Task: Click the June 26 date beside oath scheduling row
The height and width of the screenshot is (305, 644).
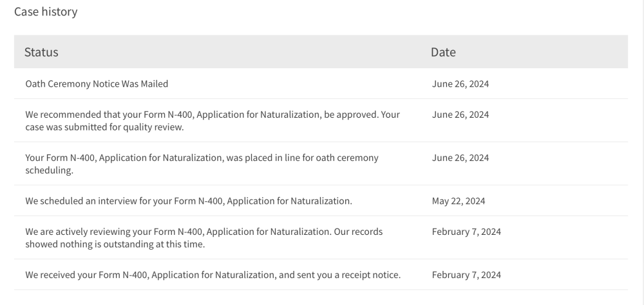Action: 460,158
